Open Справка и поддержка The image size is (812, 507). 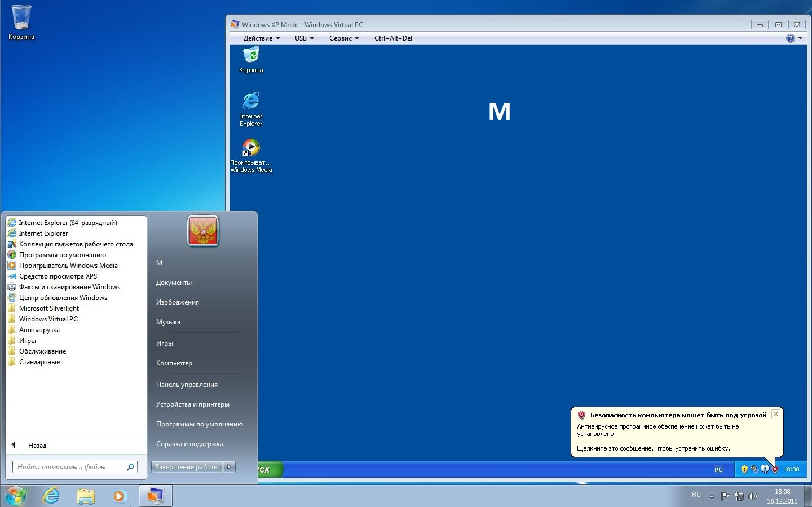189,444
